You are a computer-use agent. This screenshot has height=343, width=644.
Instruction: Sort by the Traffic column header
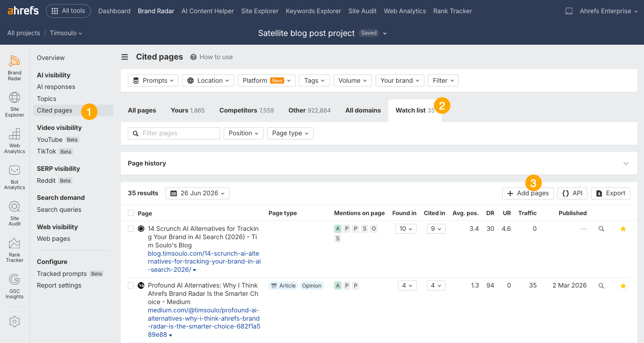pos(527,213)
